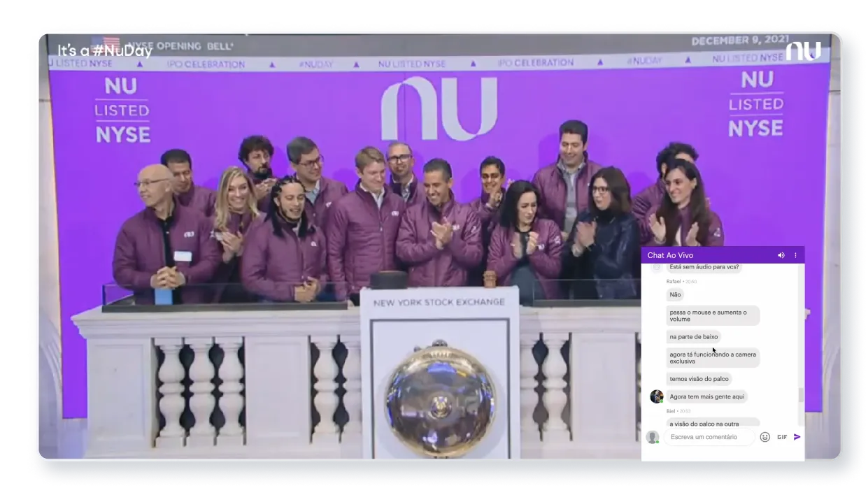
Task: Click your own avatar beside the comment box
Action: (652, 437)
